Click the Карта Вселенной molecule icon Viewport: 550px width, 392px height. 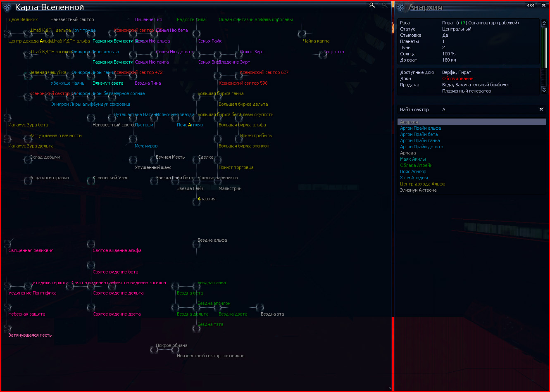pyautogui.click(x=7, y=7)
